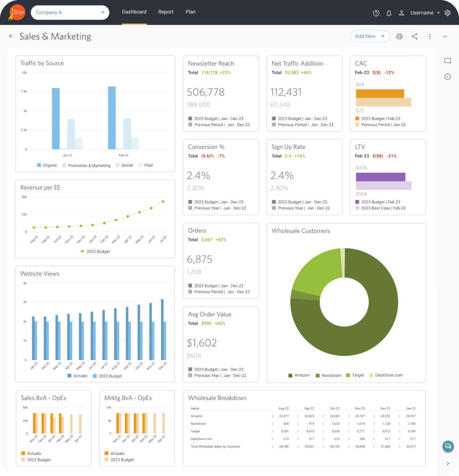Print the dashboard using printer icon

[399, 37]
